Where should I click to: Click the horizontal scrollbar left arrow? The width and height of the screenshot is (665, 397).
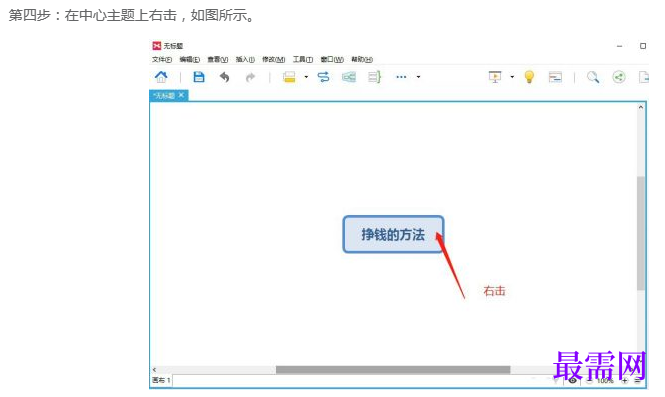pyautogui.click(x=154, y=369)
